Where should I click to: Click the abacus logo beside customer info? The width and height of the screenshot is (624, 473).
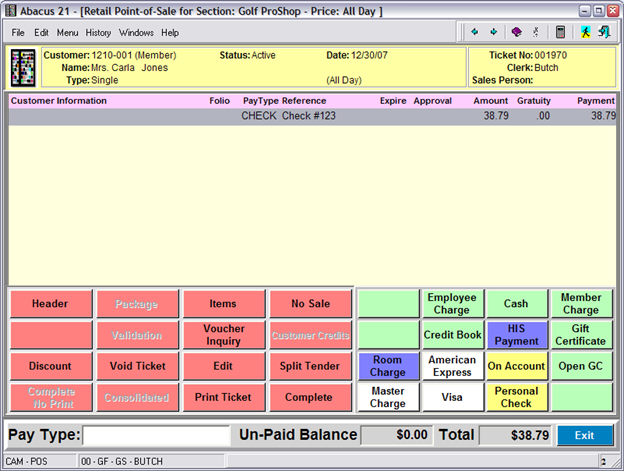(23, 68)
